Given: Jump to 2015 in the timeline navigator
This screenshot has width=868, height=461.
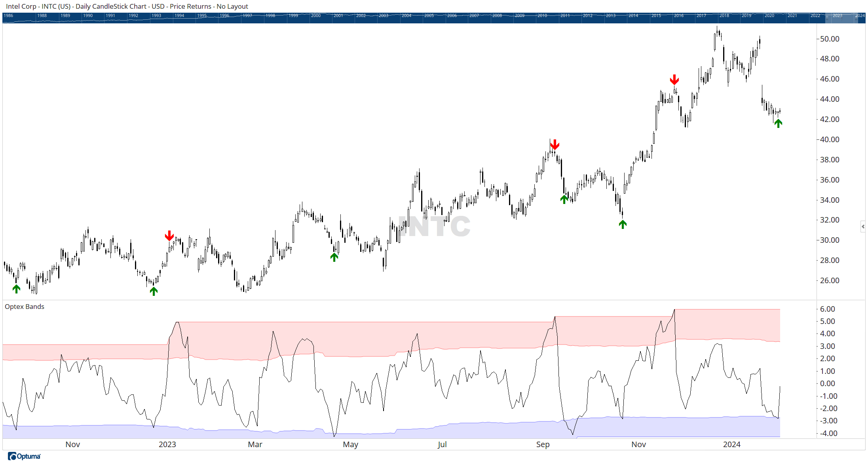Looking at the screenshot, I should (656, 15).
